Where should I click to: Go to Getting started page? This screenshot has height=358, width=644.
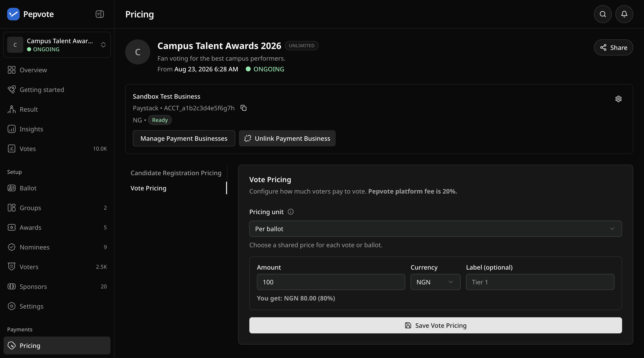57,89
